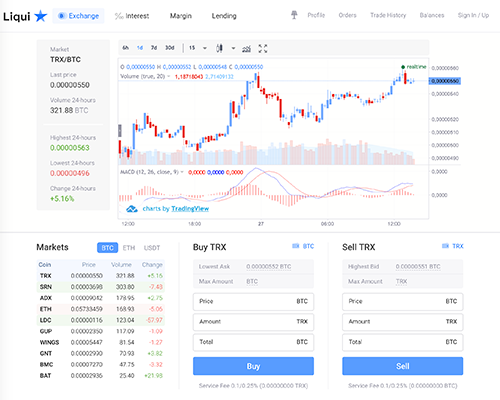
Task: Click the Buy panel Max Amount BTC value
Action: (x=252, y=282)
